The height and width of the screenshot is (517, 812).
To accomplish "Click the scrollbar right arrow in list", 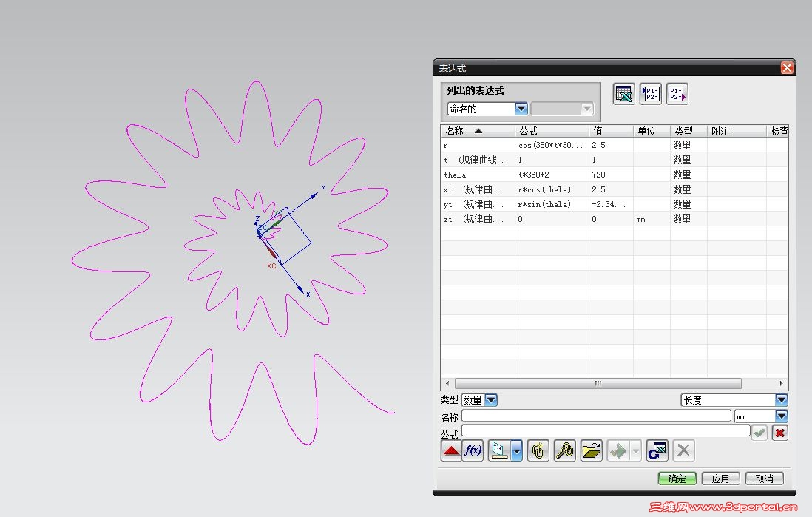I will (x=781, y=383).
